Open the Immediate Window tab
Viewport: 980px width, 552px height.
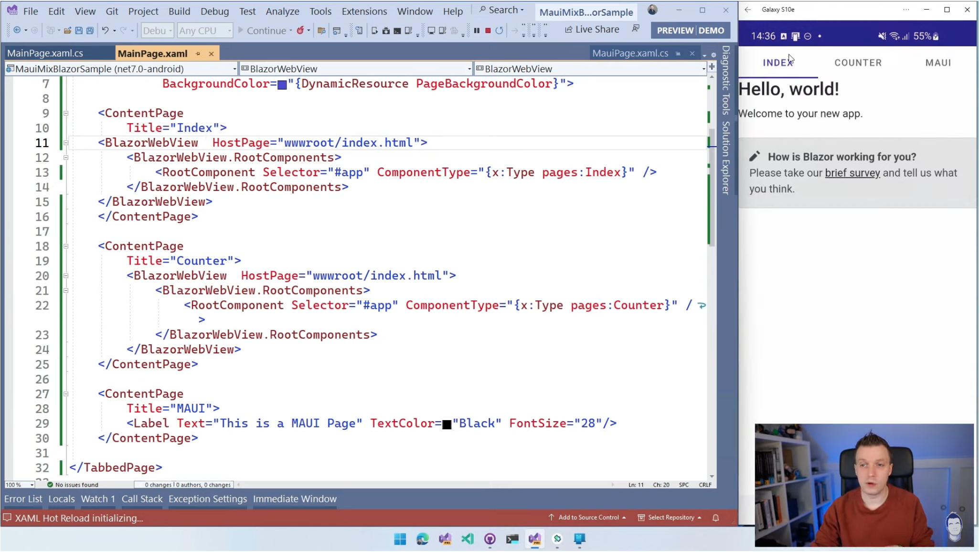pos(295,499)
